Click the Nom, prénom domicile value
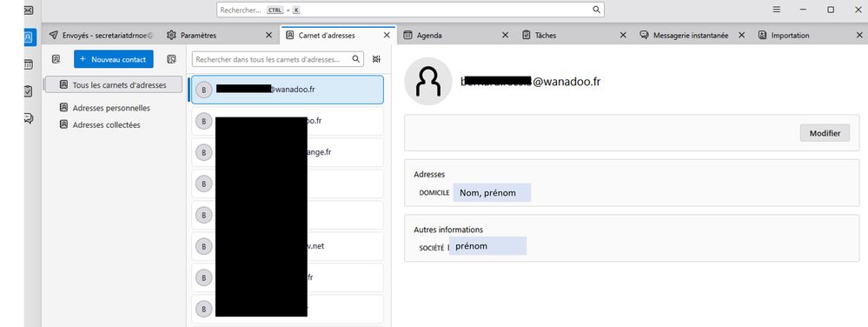The image size is (868, 327). (x=492, y=193)
